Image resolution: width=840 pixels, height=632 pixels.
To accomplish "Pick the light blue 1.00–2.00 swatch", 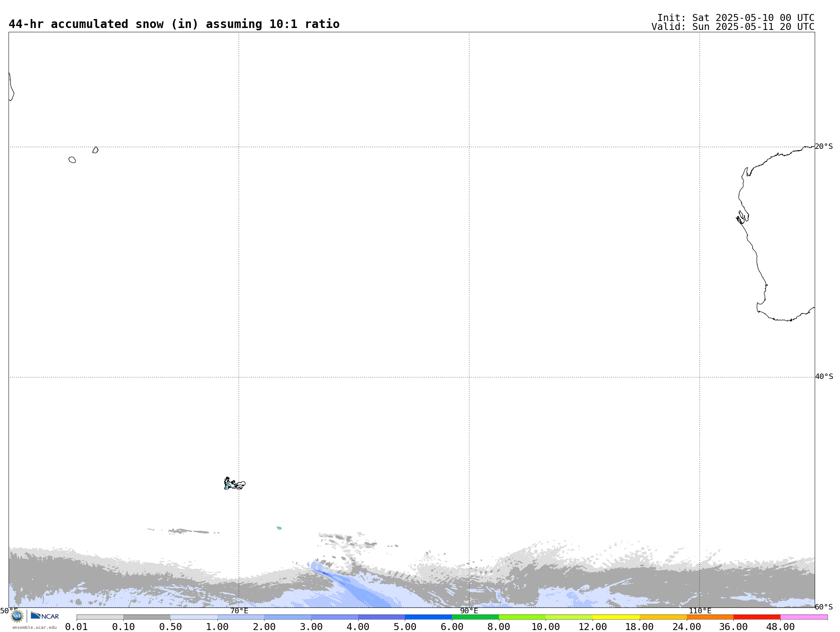I will coord(241,617).
